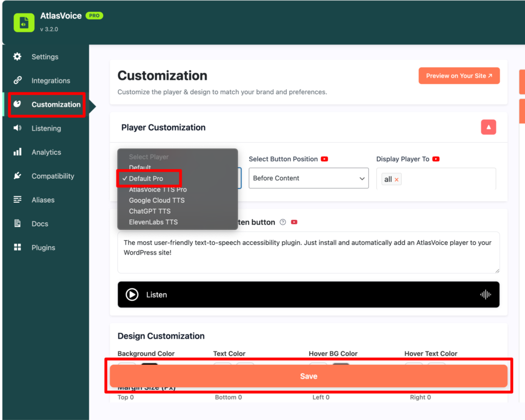Viewport: 525px width, 420px height.
Task: Click the version text v 3.2.0
Action: (49, 29)
